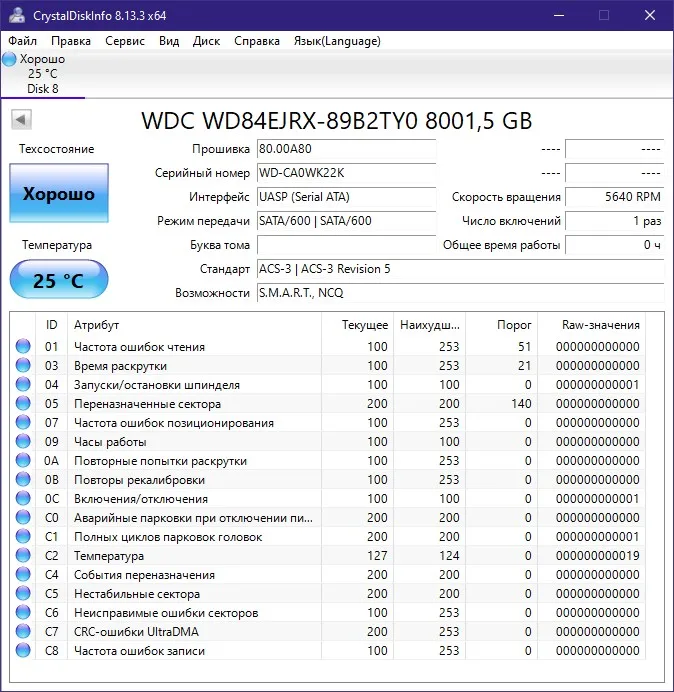Viewport: 674px width, 692px height.
Task: Open the Справка menu
Action: [257, 41]
